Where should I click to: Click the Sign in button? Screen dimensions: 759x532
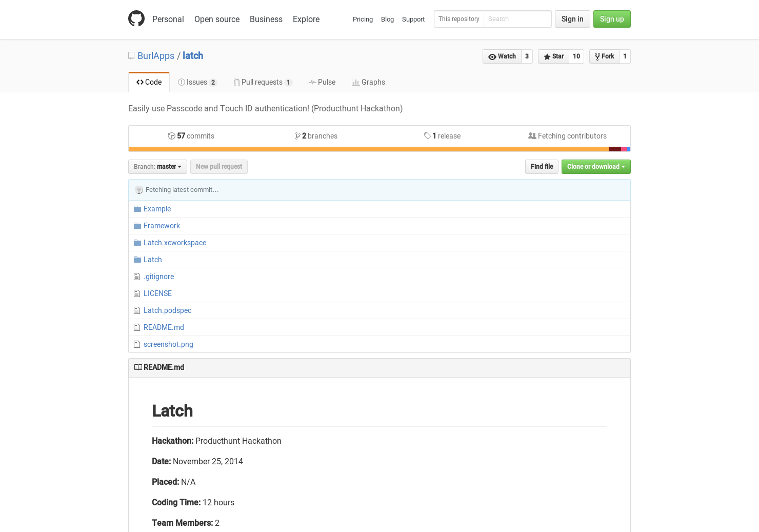(572, 19)
